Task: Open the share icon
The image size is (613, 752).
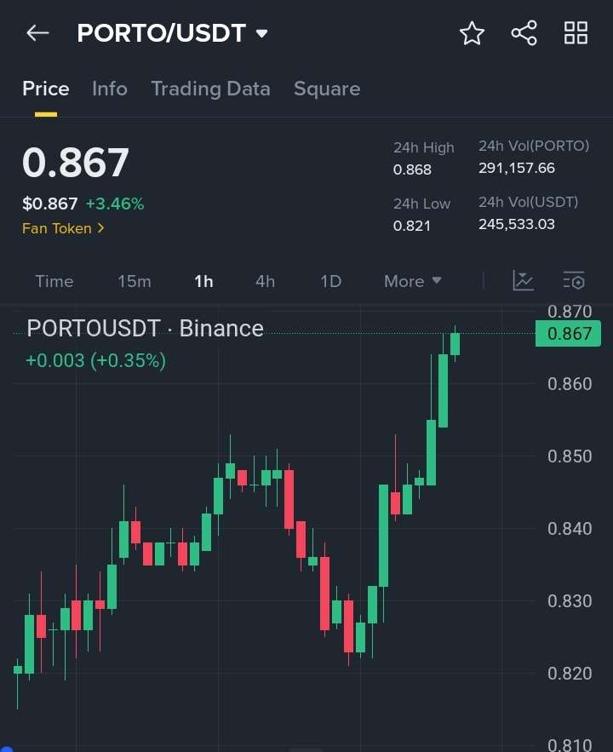Action: 524,33
